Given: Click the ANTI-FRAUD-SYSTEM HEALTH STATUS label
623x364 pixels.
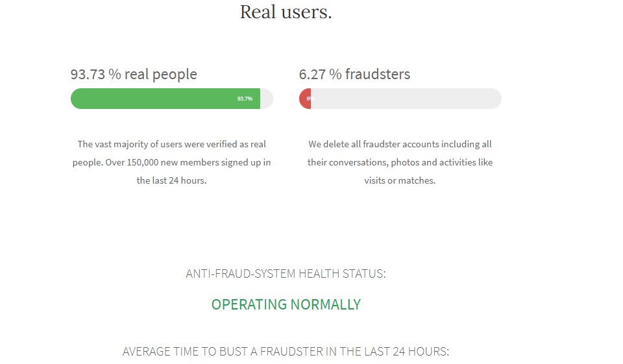Looking at the screenshot, I should click(x=286, y=274).
